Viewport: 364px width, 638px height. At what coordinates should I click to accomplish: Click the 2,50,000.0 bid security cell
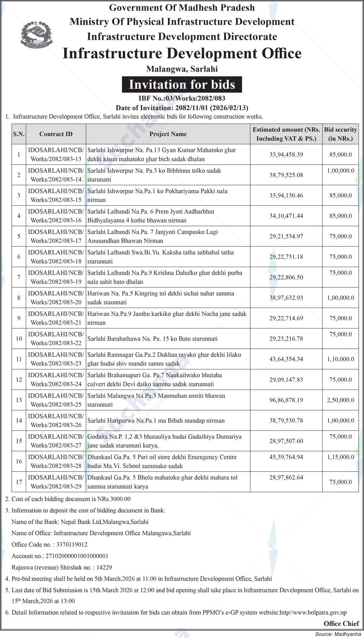[x=340, y=400]
